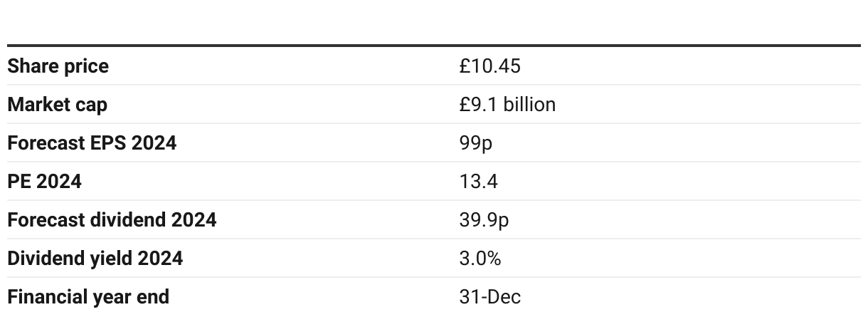
Task: Select the £9.1 billion value
Action: 507,105
